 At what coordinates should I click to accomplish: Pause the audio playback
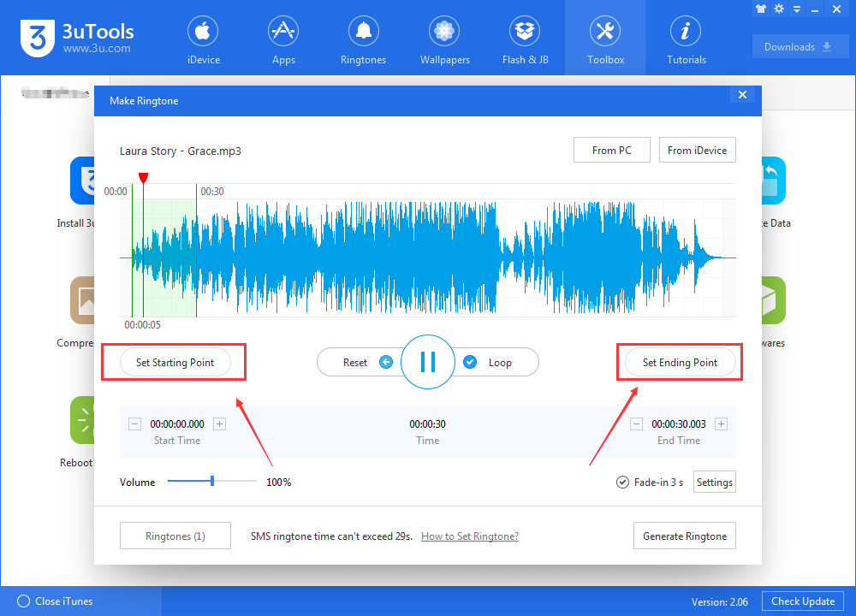pyautogui.click(x=428, y=362)
